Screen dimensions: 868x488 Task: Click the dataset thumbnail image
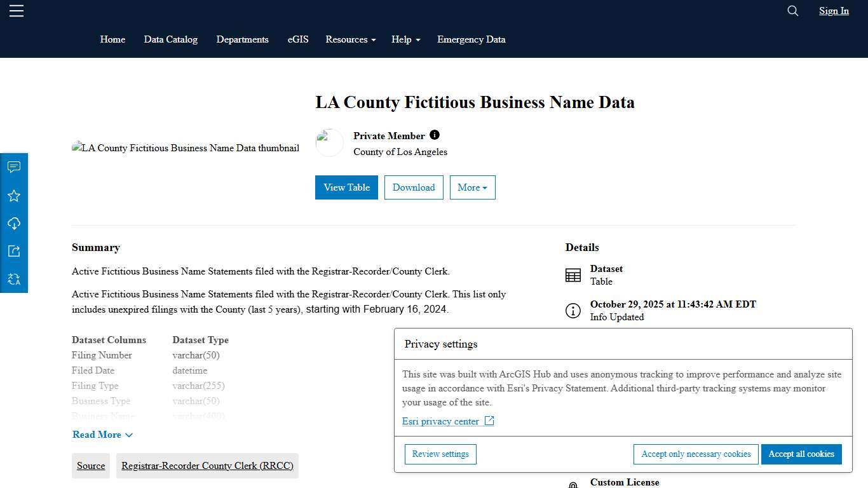tap(186, 148)
